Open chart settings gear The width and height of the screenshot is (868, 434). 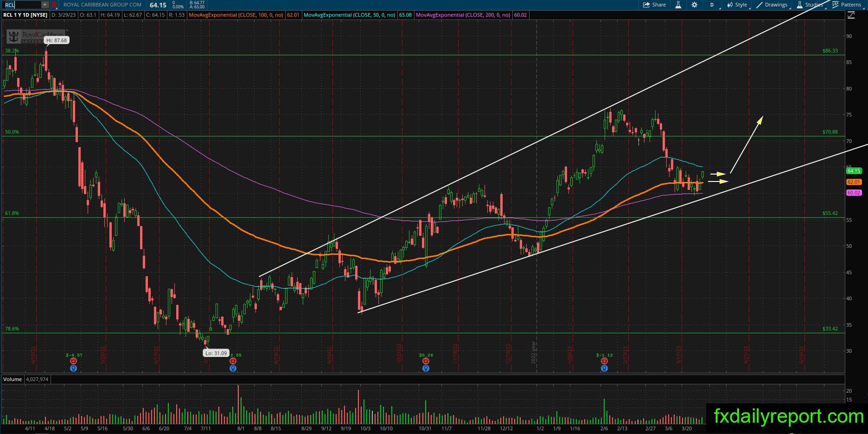point(694,5)
